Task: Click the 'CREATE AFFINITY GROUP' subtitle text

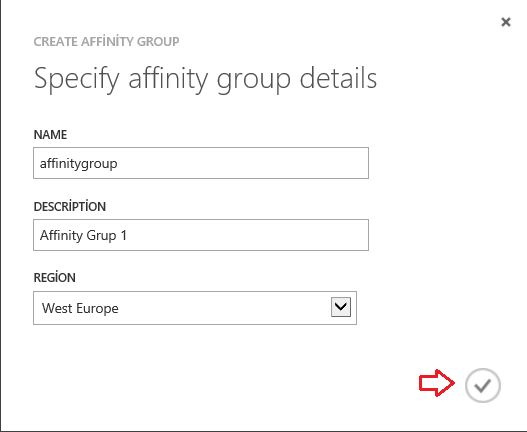Action: click(107, 41)
